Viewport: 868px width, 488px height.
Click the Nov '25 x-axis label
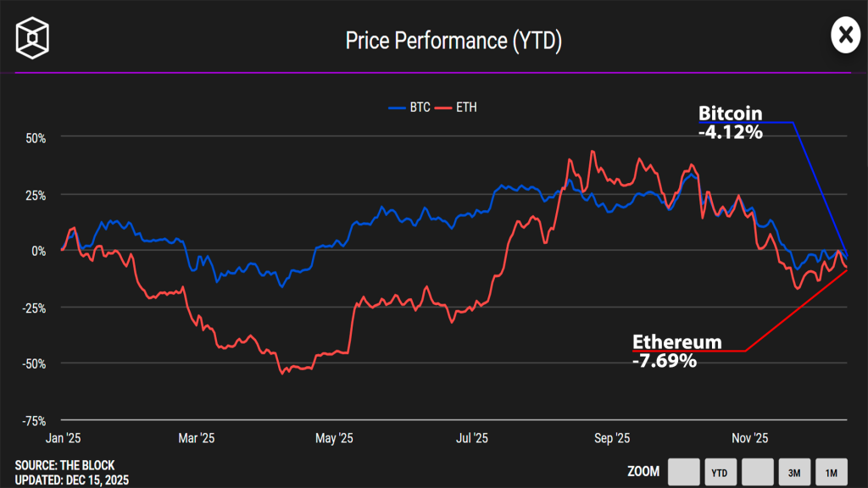[749, 438]
